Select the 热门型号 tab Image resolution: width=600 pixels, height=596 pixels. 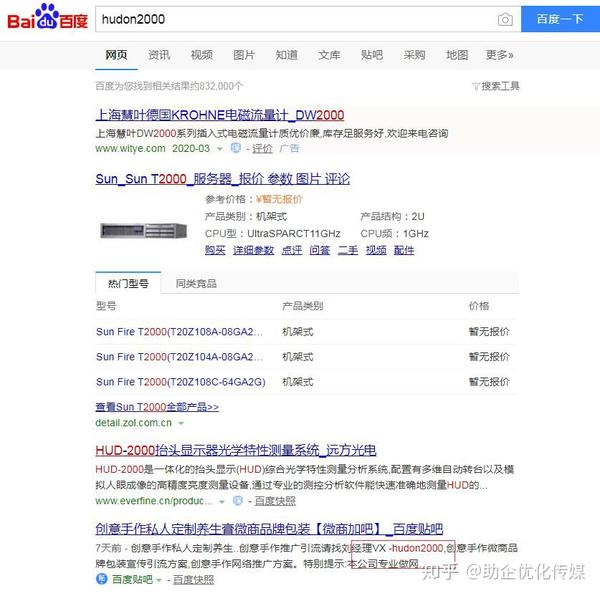(x=128, y=283)
